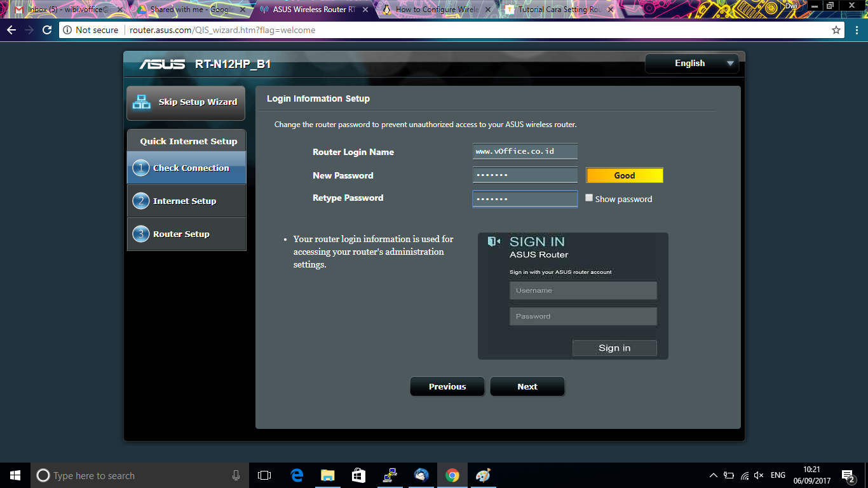This screenshot has width=868, height=488.
Task: Enable the Show password checkbox
Action: [x=589, y=198]
